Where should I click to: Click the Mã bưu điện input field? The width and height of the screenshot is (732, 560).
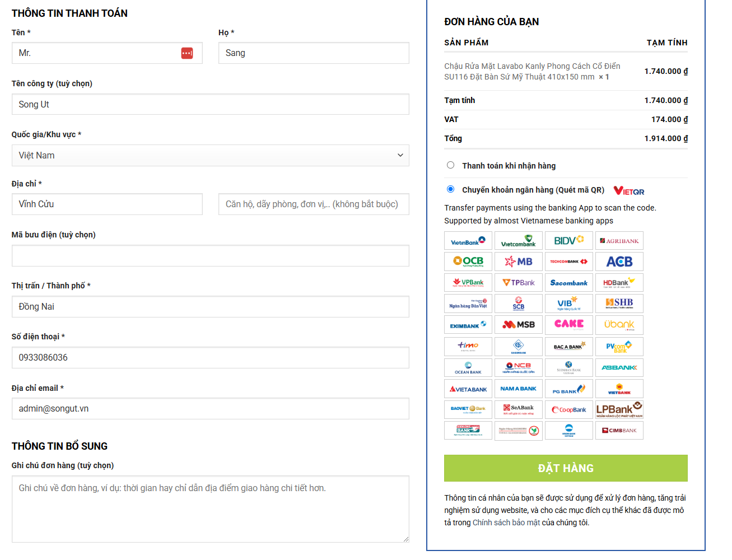pyautogui.click(x=210, y=256)
